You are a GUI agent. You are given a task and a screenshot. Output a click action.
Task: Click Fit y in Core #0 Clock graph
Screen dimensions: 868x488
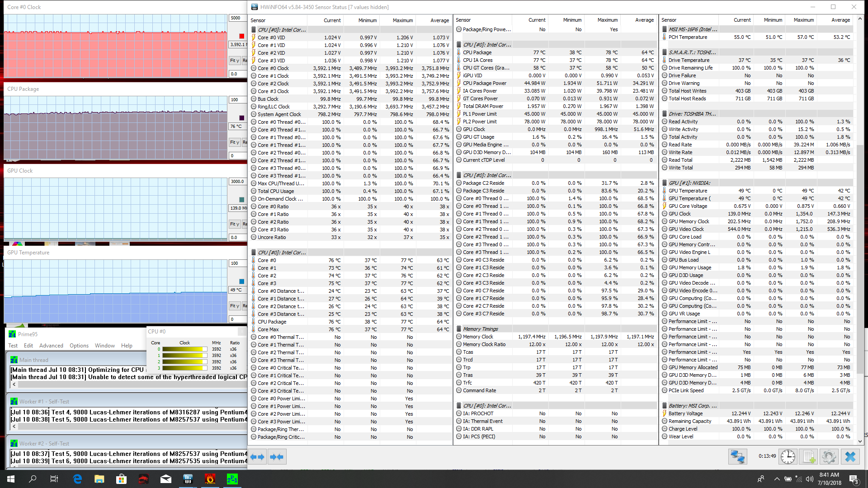(235, 61)
